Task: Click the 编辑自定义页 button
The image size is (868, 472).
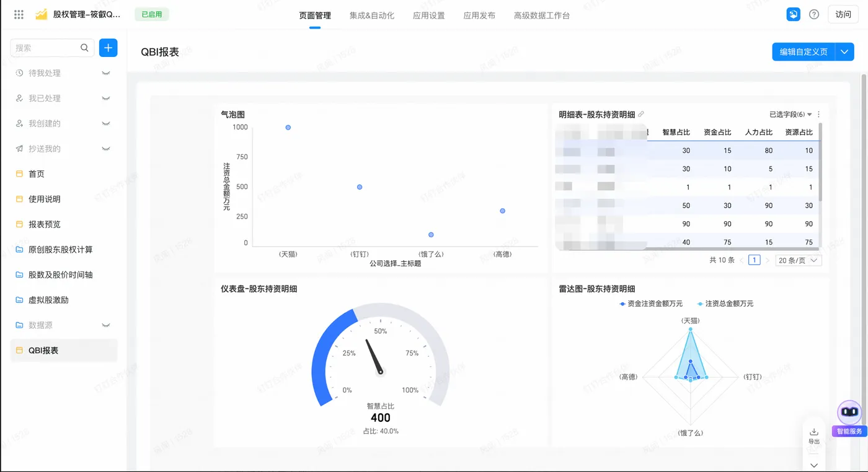Action: point(804,52)
